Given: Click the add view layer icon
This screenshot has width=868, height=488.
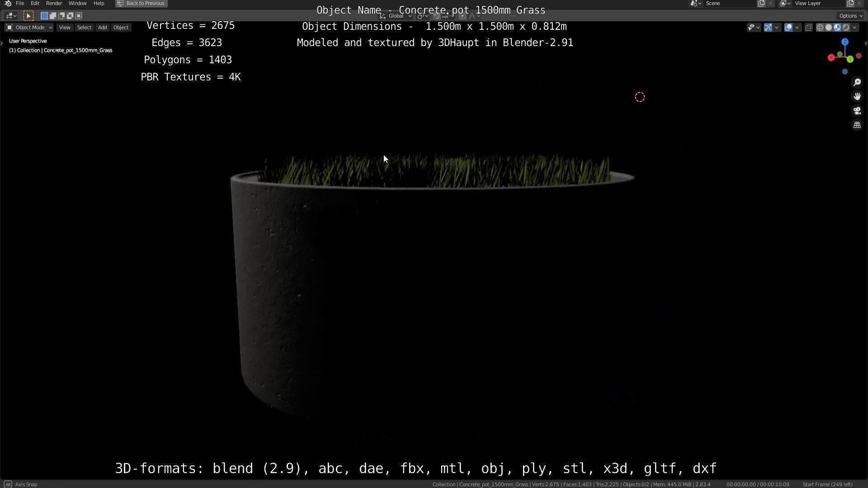Looking at the screenshot, I should click(850, 3).
